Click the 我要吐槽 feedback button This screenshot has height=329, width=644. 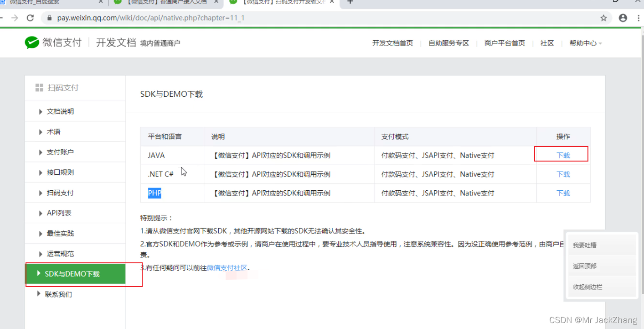click(601, 245)
